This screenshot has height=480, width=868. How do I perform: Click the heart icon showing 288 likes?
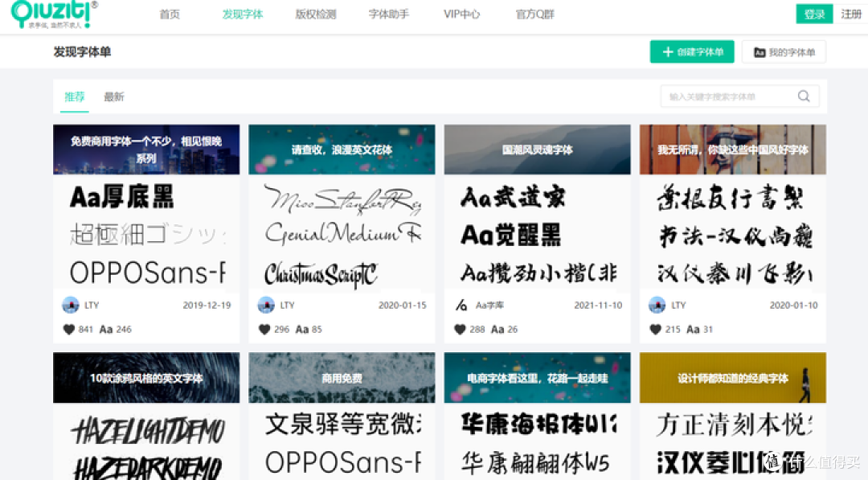pos(460,330)
